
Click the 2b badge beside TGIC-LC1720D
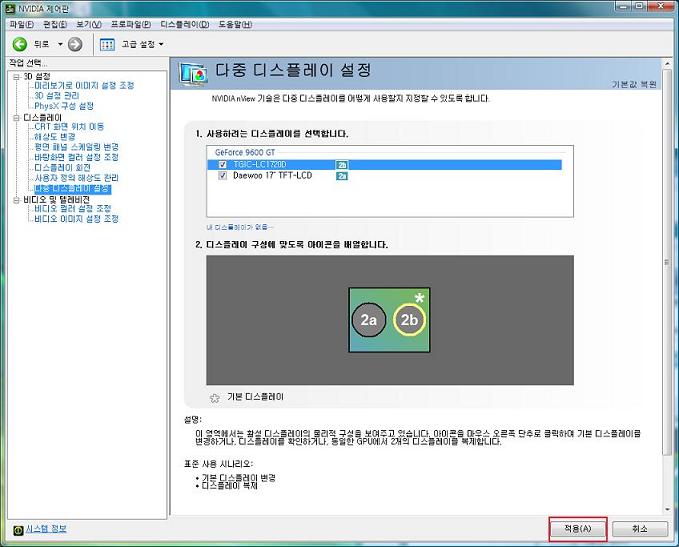click(x=342, y=165)
